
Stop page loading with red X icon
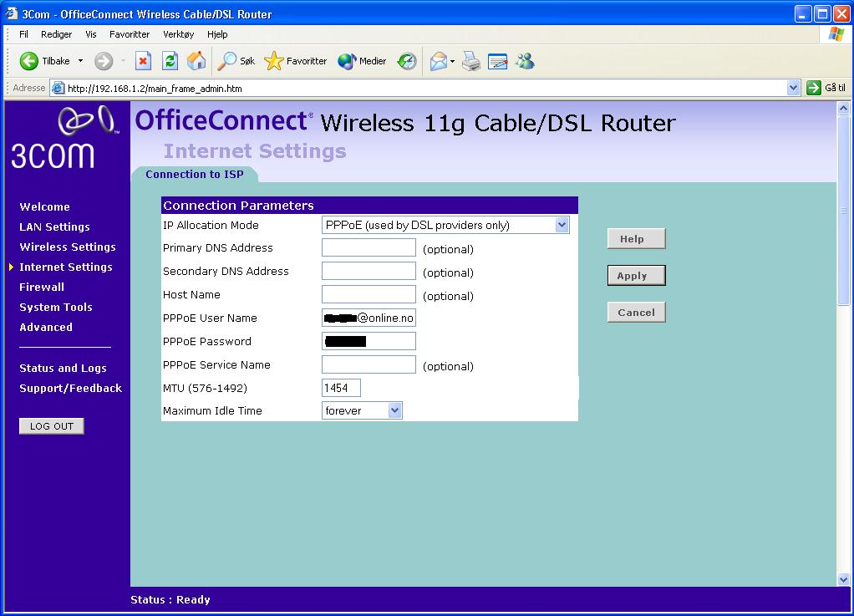tap(143, 61)
